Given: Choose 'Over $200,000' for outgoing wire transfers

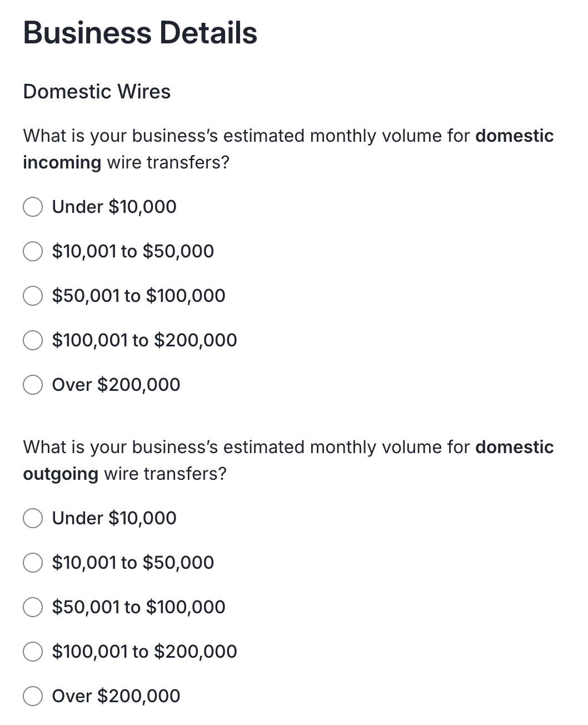Looking at the screenshot, I should click(x=33, y=696).
